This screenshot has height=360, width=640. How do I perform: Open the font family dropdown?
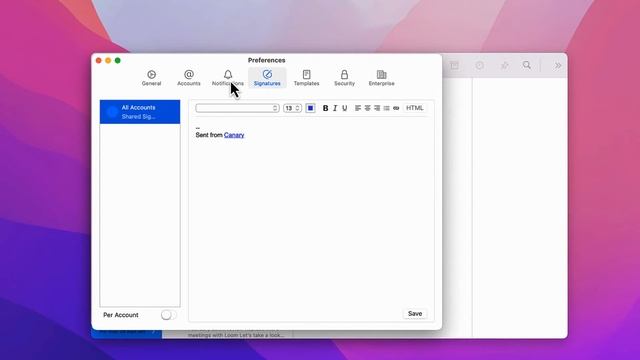pos(237,108)
